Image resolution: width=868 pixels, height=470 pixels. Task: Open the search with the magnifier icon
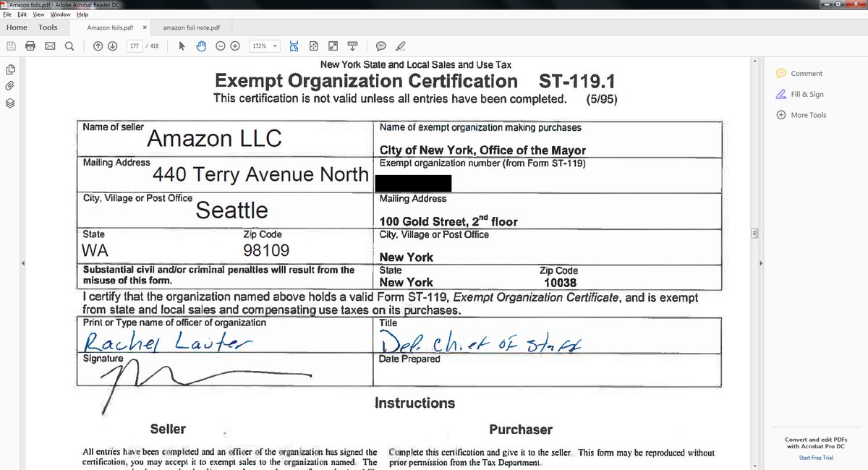click(x=69, y=46)
